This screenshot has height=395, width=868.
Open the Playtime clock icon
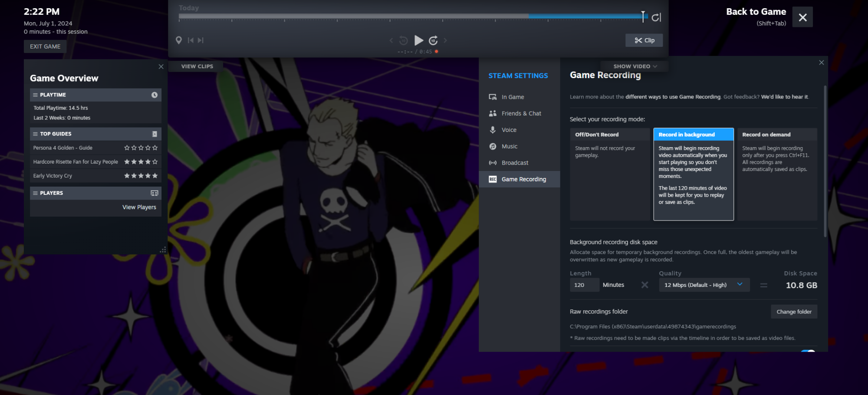[155, 95]
